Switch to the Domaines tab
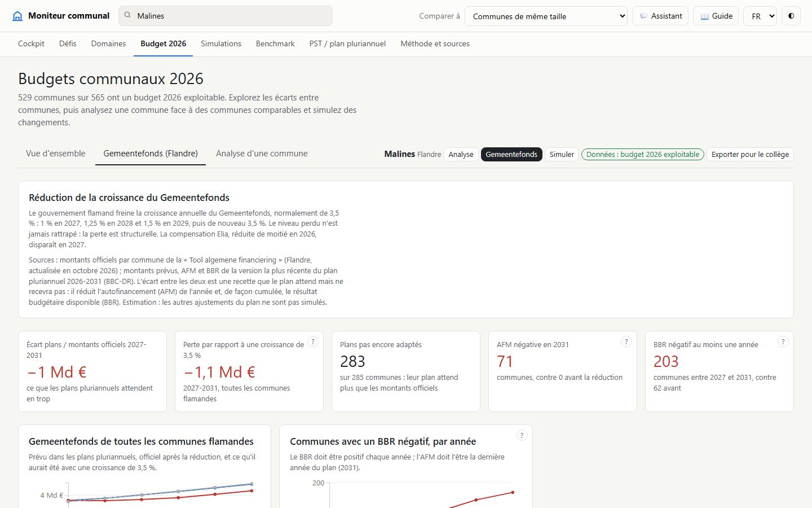Viewport: 812px width, 508px height. 108,43
